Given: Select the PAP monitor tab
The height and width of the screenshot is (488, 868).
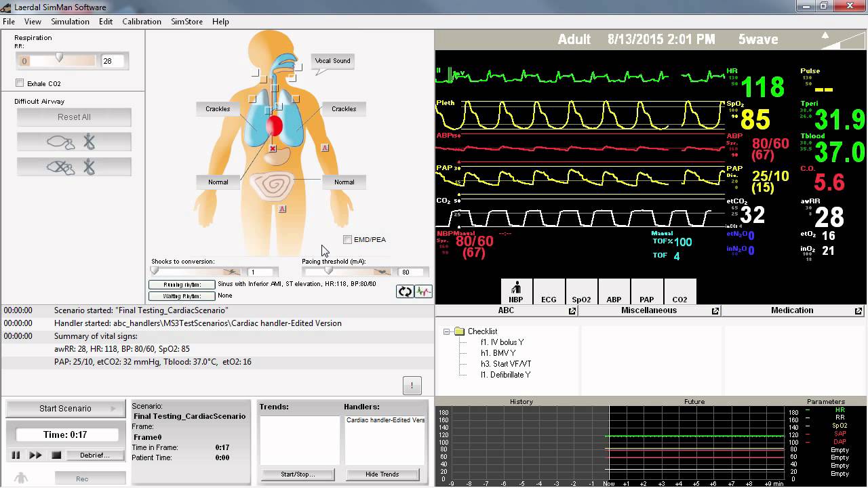Looking at the screenshot, I should click(646, 291).
